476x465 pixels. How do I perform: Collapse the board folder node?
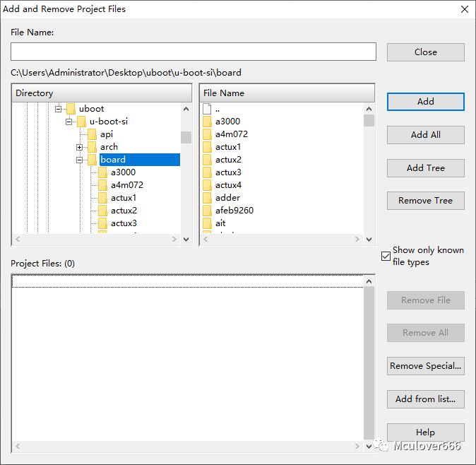pyautogui.click(x=80, y=160)
